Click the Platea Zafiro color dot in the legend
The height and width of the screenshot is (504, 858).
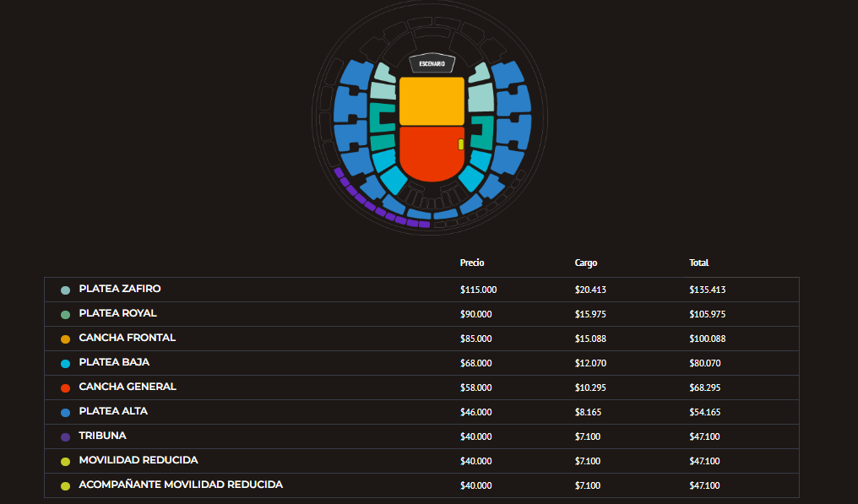[x=65, y=290]
